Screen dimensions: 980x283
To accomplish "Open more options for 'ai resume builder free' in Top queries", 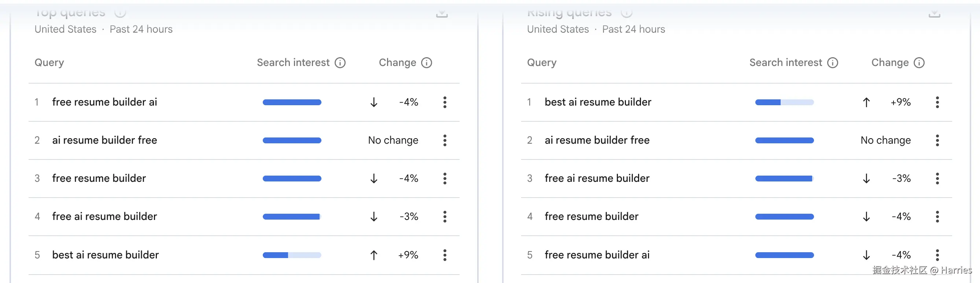I will pyautogui.click(x=444, y=140).
